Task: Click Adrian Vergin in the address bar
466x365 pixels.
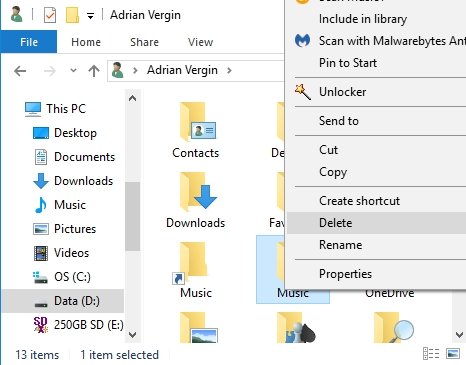Action: pos(182,70)
